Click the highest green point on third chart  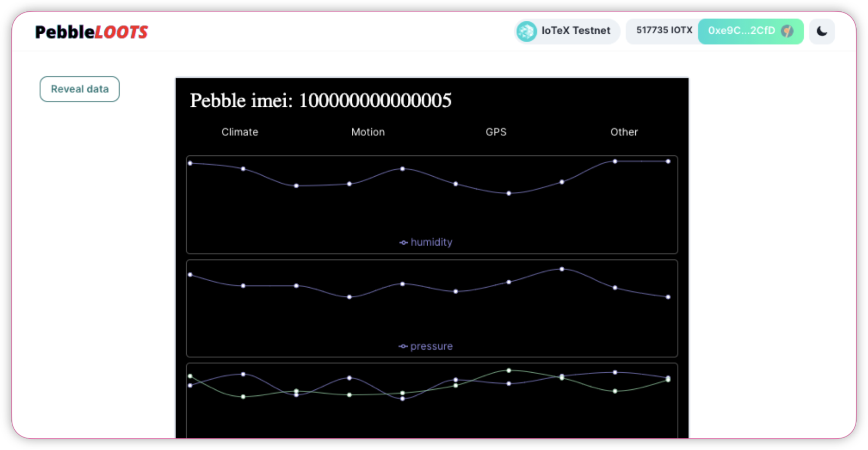tap(509, 371)
